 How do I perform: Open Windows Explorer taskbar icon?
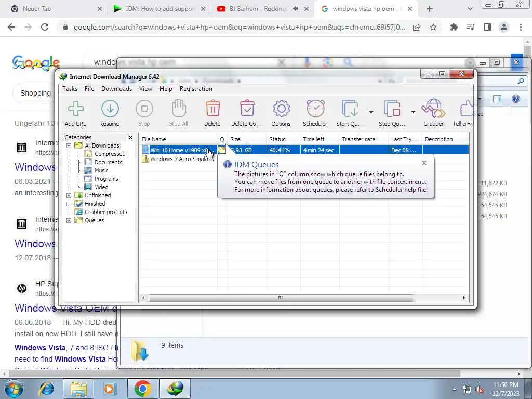pyautogui.click(x=78, y=389)
